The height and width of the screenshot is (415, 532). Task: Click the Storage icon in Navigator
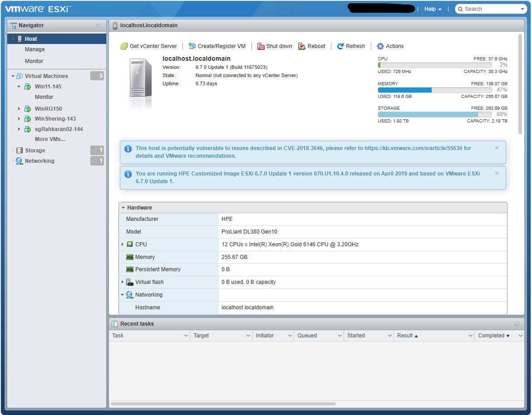click(x=20, y=150)
